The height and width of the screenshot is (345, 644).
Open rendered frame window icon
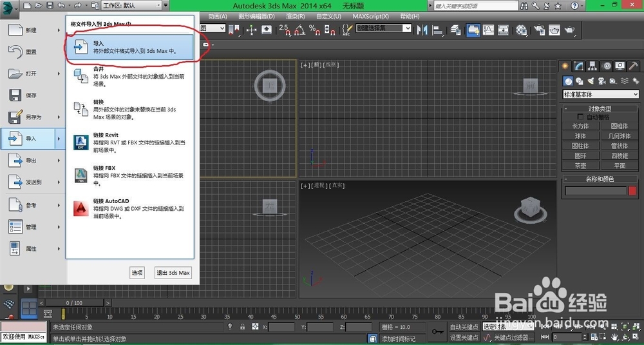554,30
